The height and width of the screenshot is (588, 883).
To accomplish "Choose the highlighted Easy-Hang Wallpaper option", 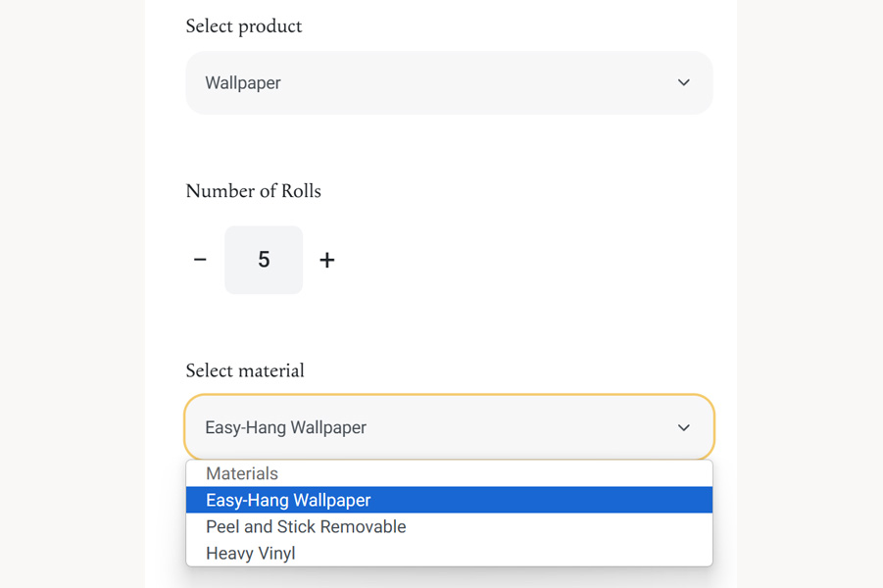I will pos(450,500).
